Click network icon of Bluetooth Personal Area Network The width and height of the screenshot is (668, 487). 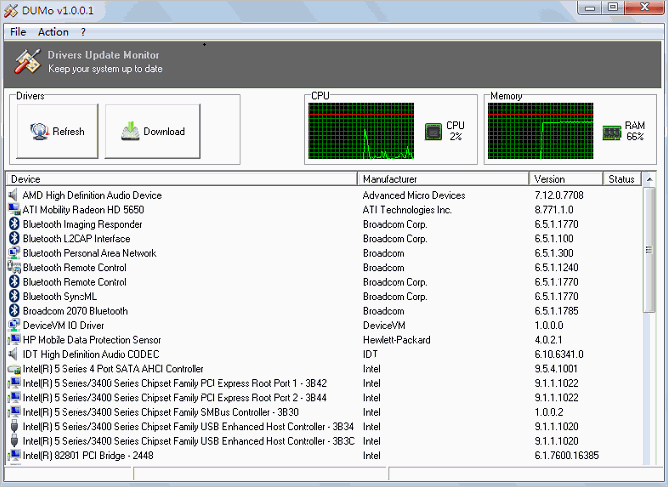pyautogui.click(x=14, y=253)
